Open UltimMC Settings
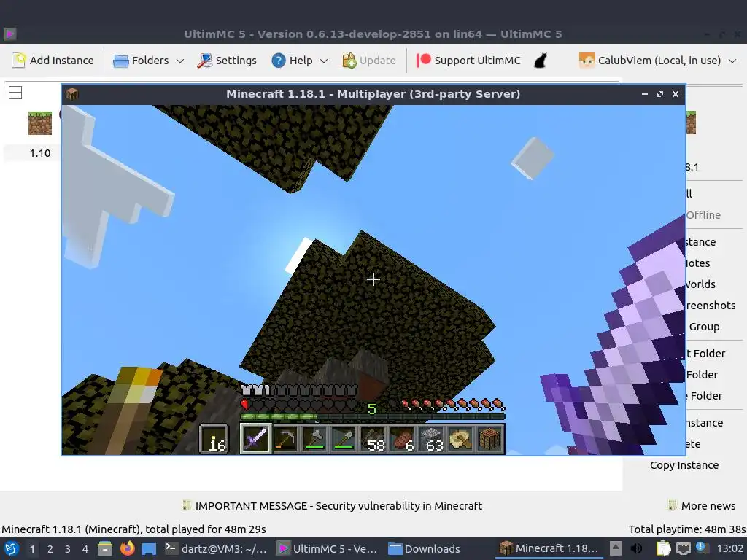The image size is (747, 560). pyautogui.click(x=227, y=61)
